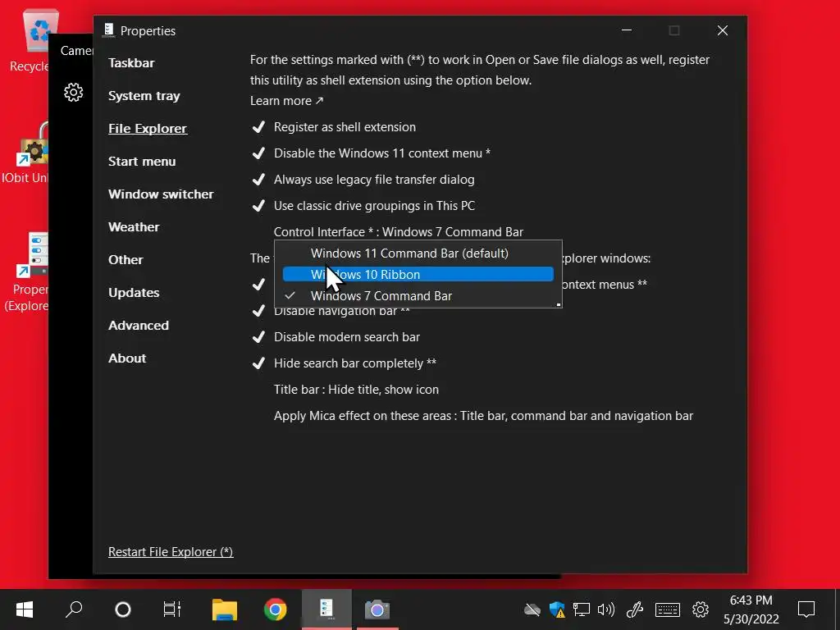Open the Advanced section

pyautogui.click(x=138, y=325)
